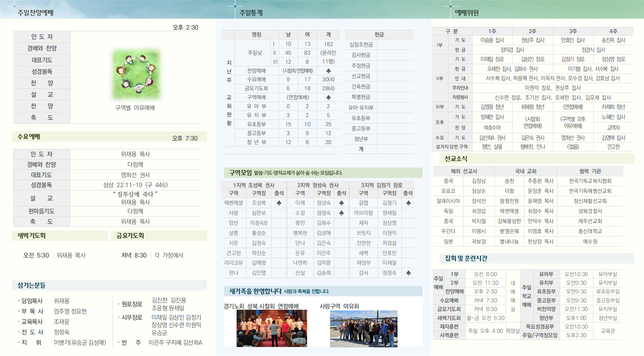Click the 집회 및 훈련시간 heading
This screenshot has height=356, width=644.
[x=466, y=258]
